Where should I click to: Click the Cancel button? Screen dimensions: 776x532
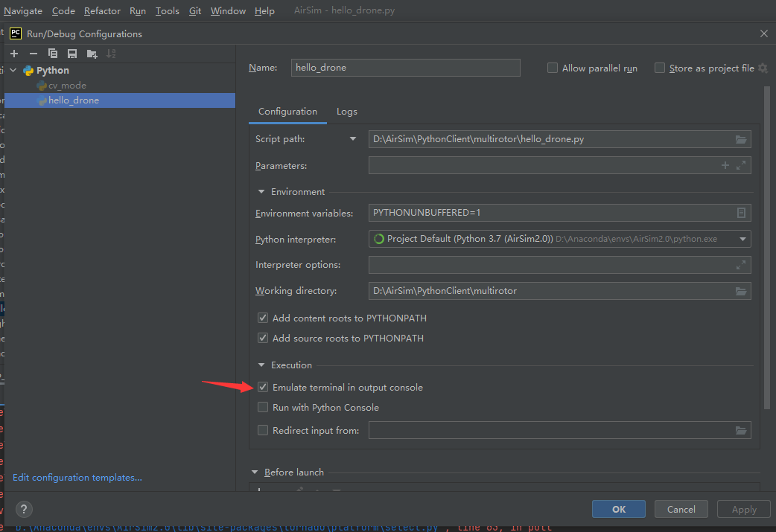681,509
